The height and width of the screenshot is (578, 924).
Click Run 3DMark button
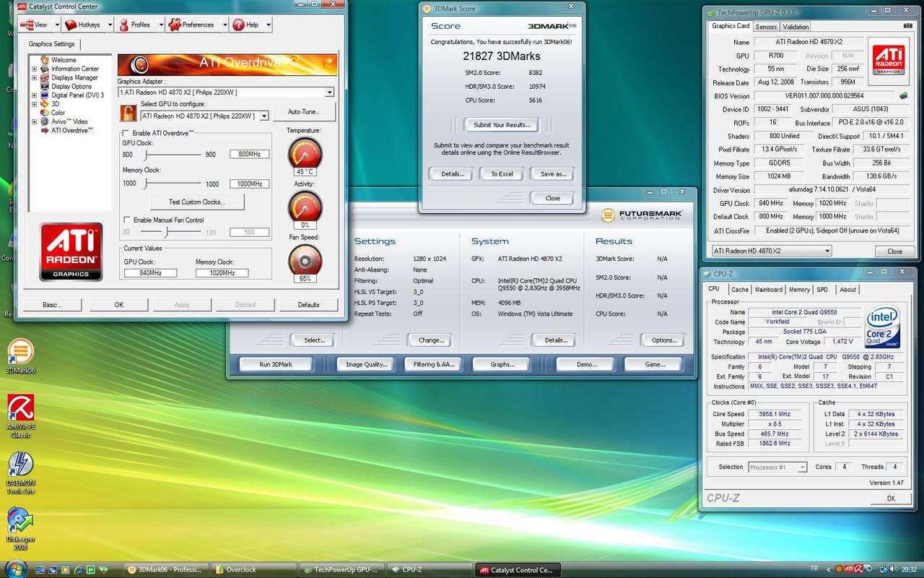tap(276, 364)
